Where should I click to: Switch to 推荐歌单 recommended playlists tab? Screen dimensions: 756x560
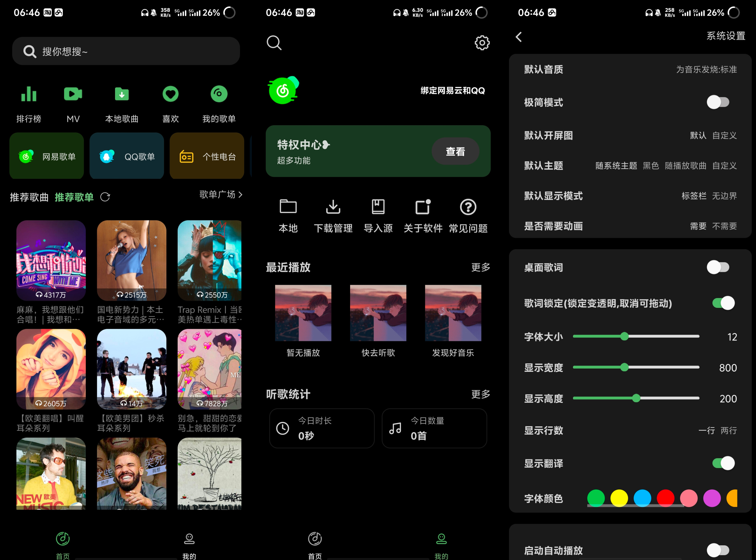tap(74, 197)
